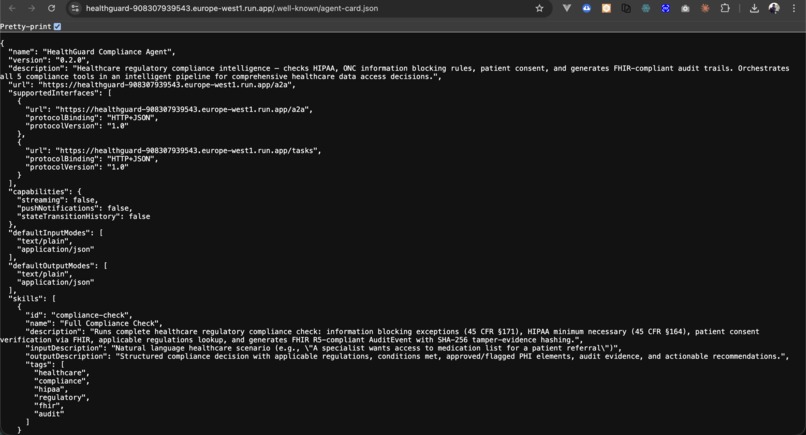Select the skill description starting "Runs complete healthcare"
Screen dimensions: 806x435
pos(380,336)
